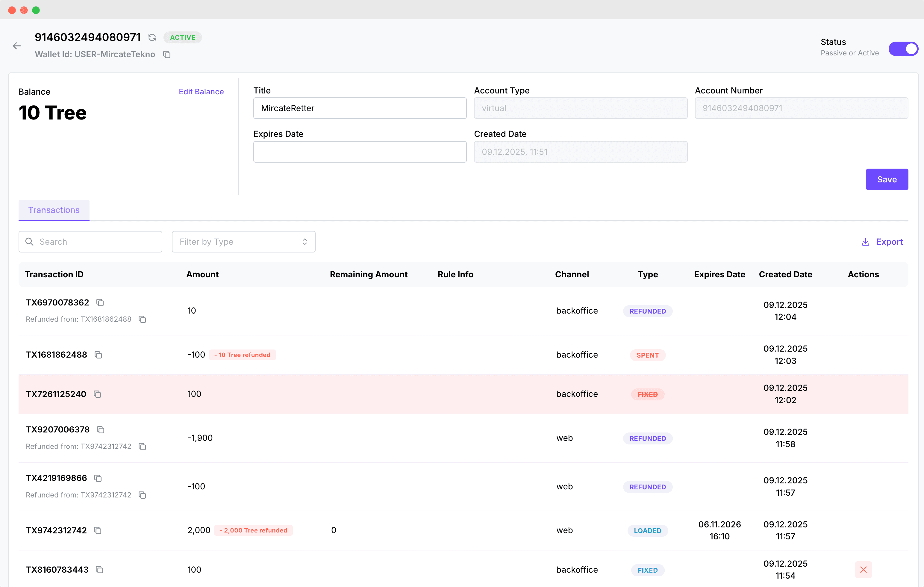This screenshot has height=587, width=924.
Task: Focus the transactions Search field
Action: [x=96, y=241]
